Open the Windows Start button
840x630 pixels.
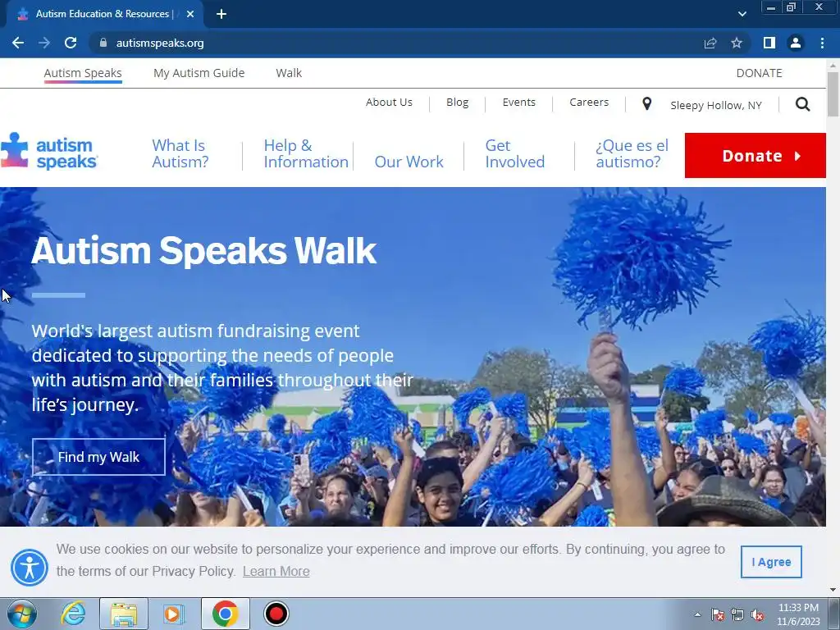(x=21, y=614)
